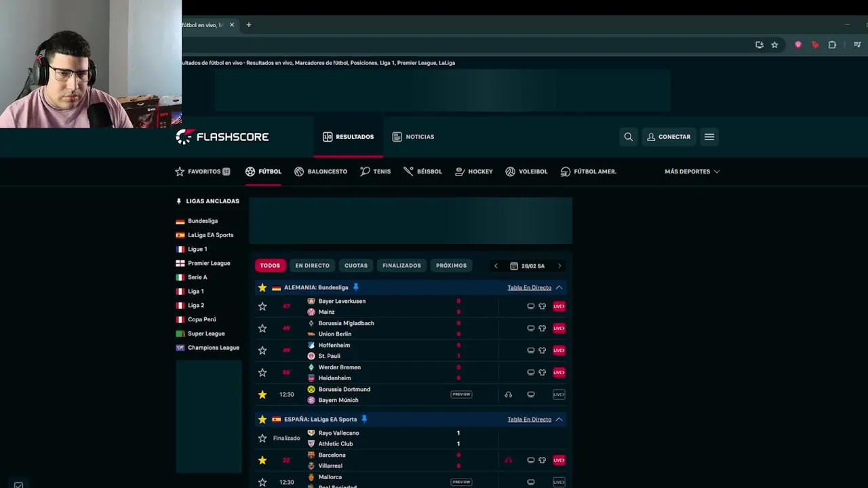
Task: Switch to the En Directo tab
Action: click(312, 266)
